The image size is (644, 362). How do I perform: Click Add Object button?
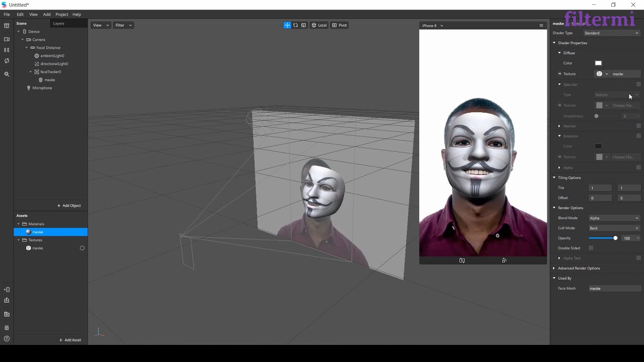[x=69, y=206]
